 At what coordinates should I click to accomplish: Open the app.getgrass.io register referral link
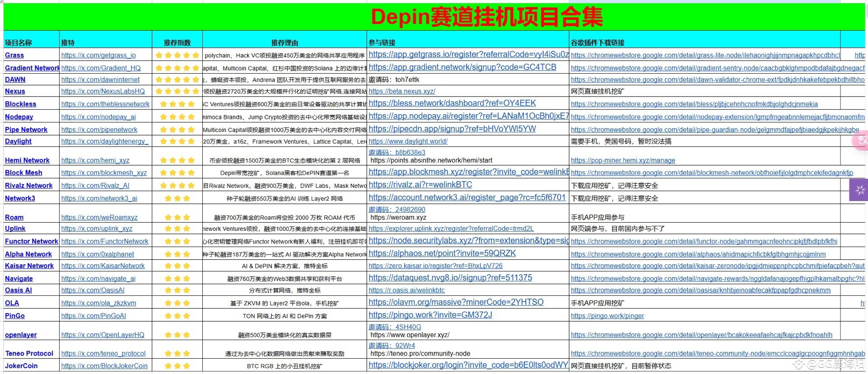pyautogui.click(x=469, y=55)
